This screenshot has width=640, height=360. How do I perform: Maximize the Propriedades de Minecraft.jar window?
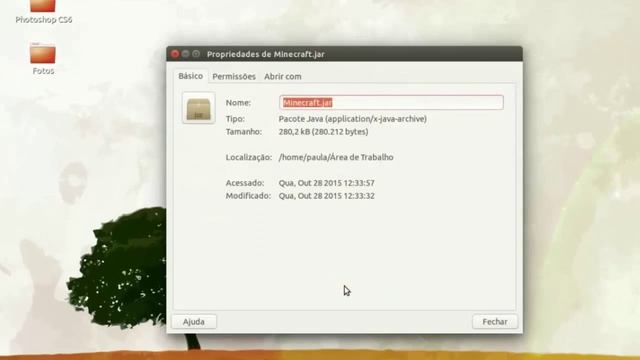click(196, 54)
